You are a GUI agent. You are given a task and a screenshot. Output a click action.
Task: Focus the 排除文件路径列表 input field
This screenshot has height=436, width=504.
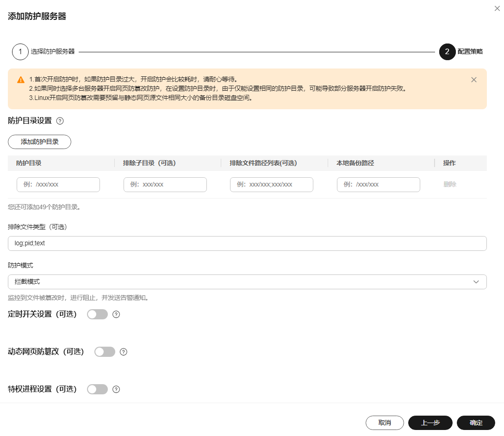272,185
